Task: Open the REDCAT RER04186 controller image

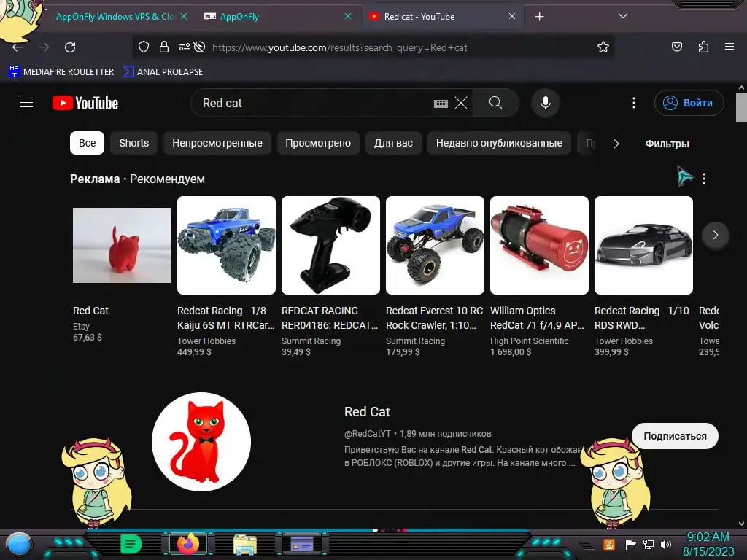Action: point(330,245)
